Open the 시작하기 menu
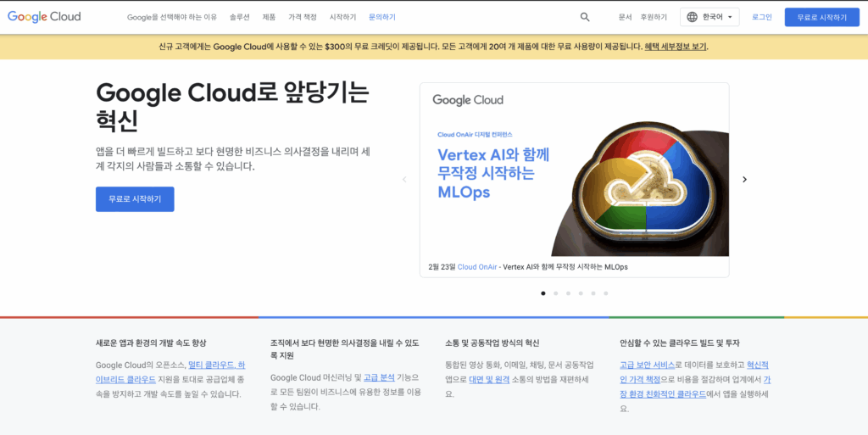Viewport: 868px width, 435px height. [x=342, y=17]
